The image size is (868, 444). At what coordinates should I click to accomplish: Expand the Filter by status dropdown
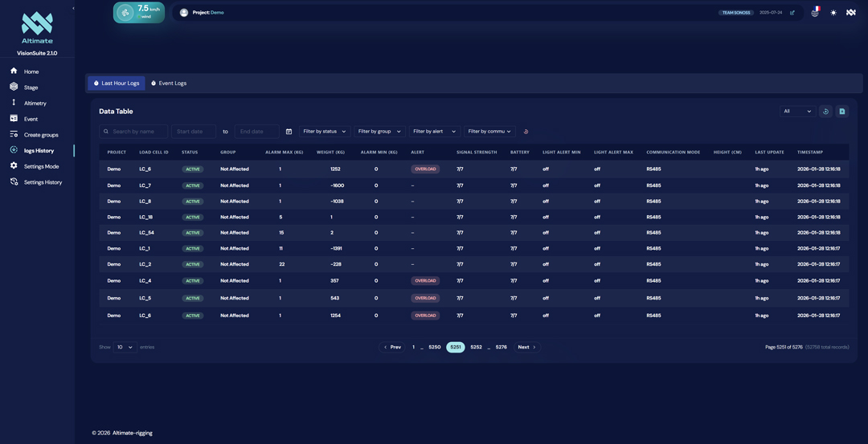(325, 132)
